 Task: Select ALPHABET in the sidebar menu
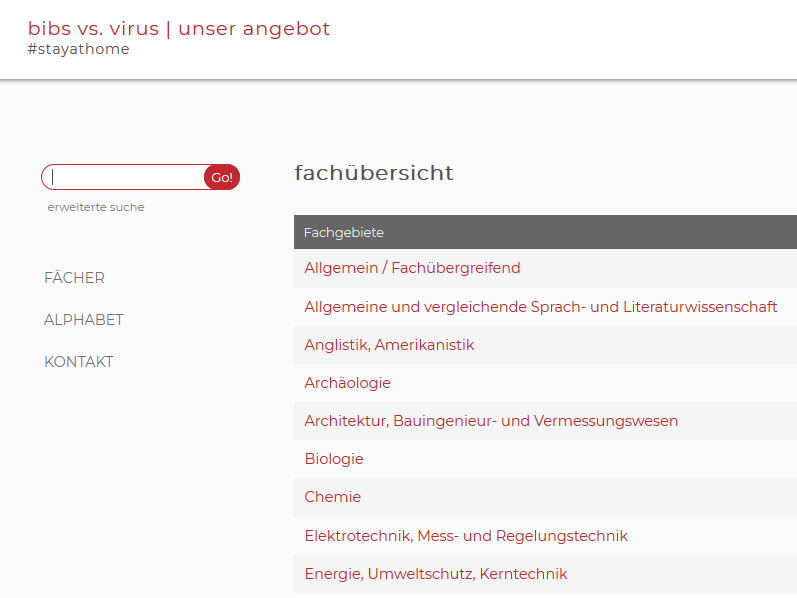83,319
